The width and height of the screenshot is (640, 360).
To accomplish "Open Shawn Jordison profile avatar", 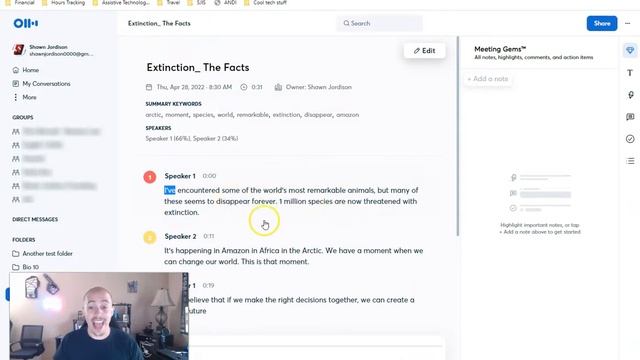I will [x=19, y=50].
